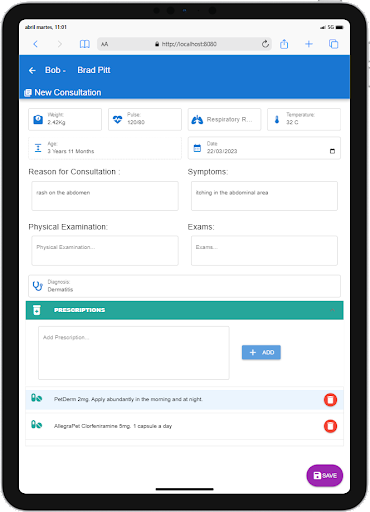Delete the PetDerm prescription
Image resolution: width=370 pixels, height=512 pixels.
[x=330, y=400]
